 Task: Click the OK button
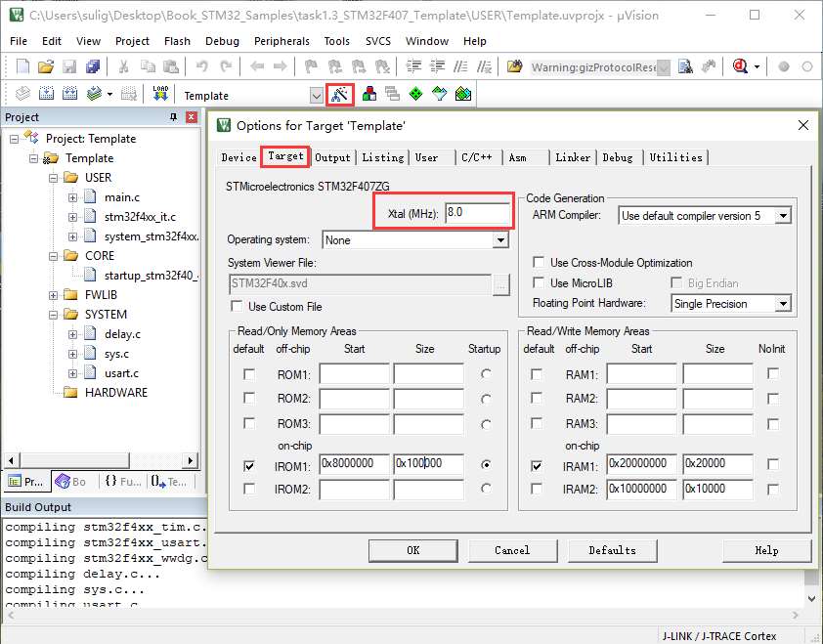(413, 550)
